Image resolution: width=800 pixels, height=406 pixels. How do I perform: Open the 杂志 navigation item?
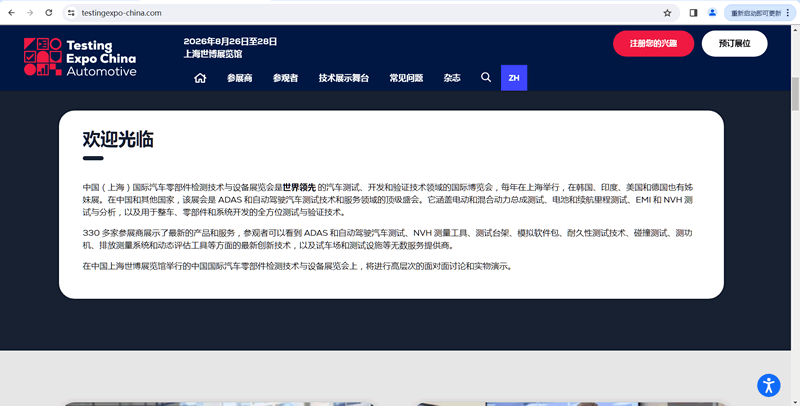tap(452, 78)
